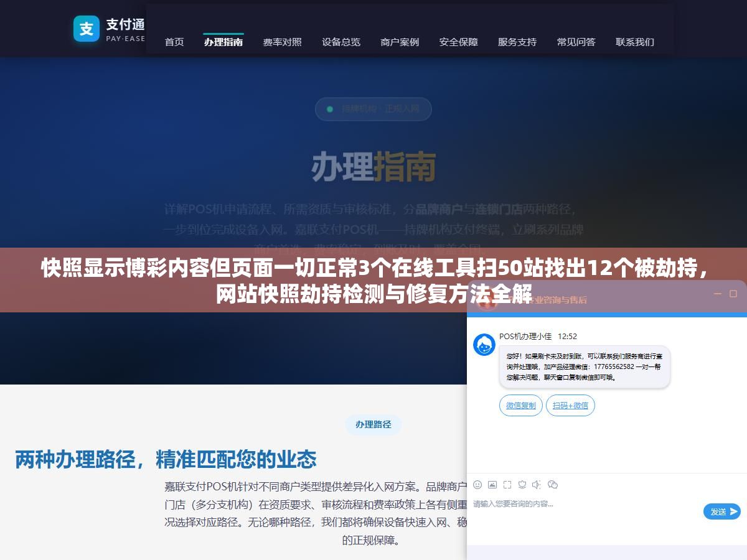Go to 联系我们 page

pyautogui.click(x=635, y=42)
